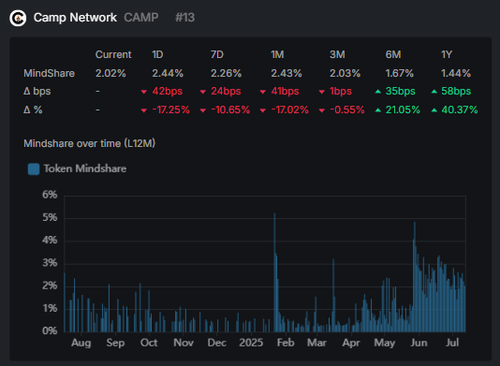Click the 7D mindshare value 2.26%
500x366 pixels.
[226, 73]
